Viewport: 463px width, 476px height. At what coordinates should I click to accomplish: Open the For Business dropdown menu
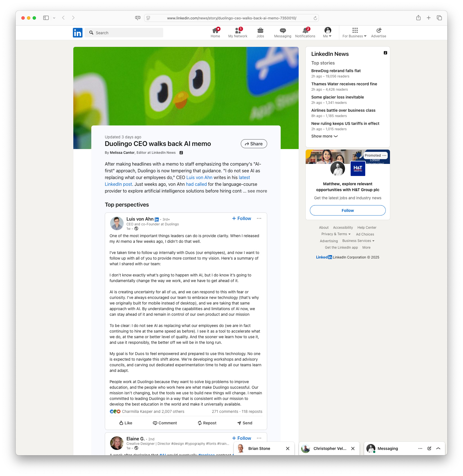click(355, 32)
